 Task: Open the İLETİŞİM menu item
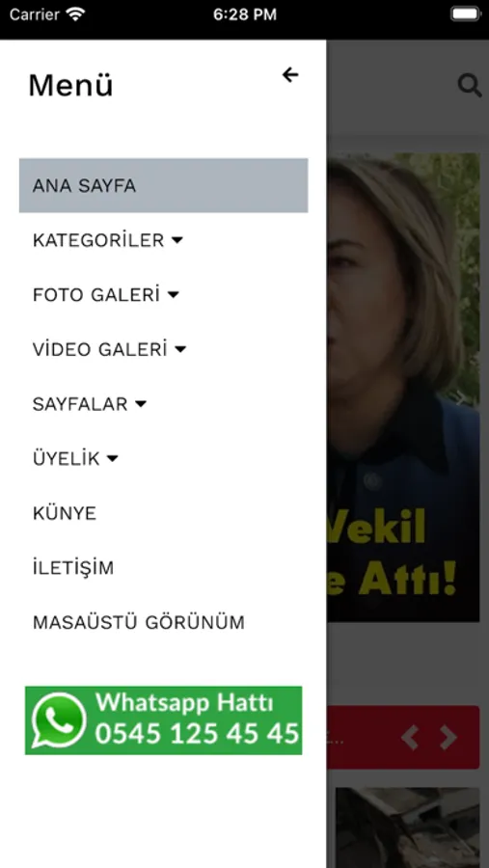(73, 567)
